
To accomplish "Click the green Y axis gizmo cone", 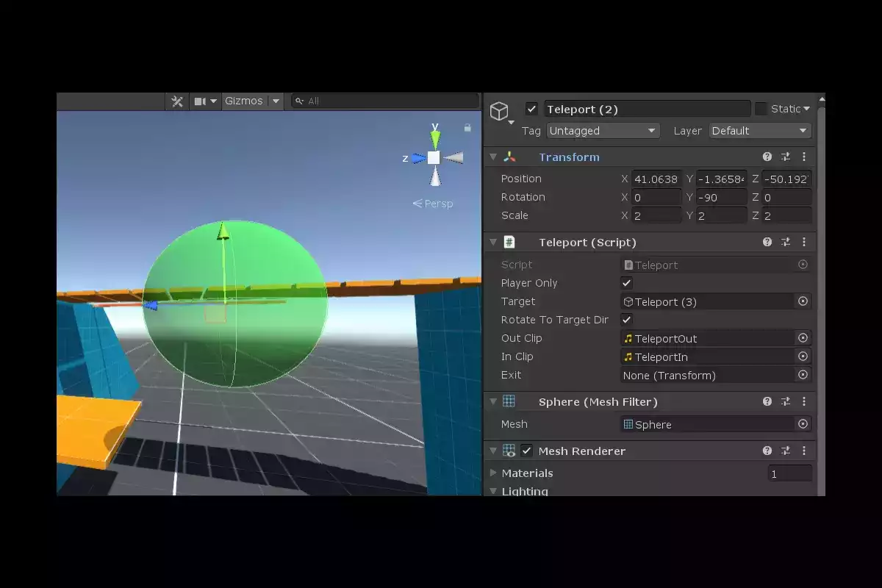I will click(435, 137).
